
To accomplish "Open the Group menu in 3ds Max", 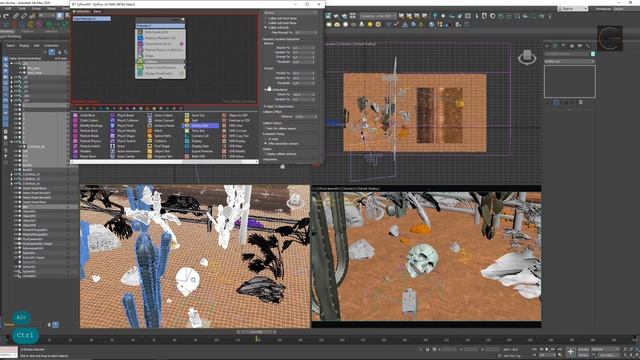I will point(36,9).
